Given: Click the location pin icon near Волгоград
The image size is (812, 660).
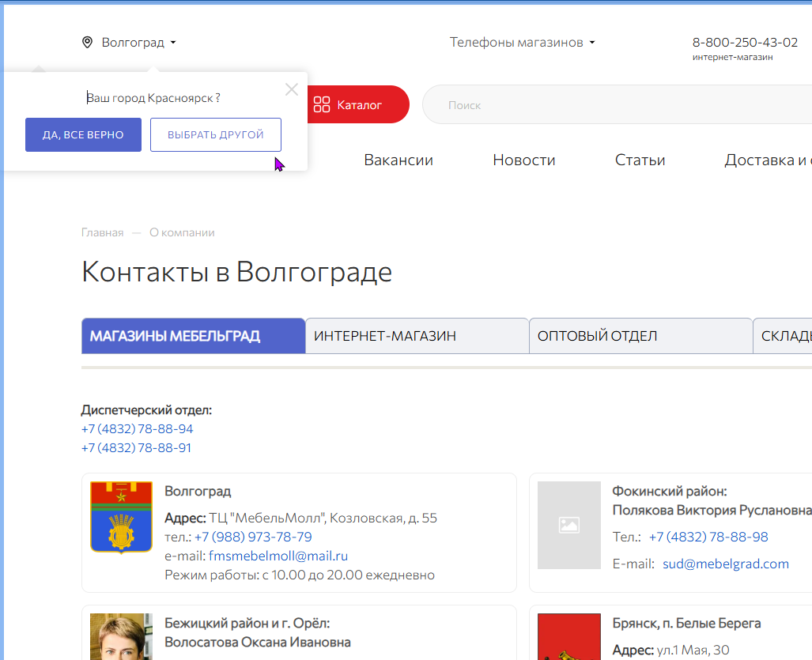Looking at the screenshot, I should click(x=87, y=43).
